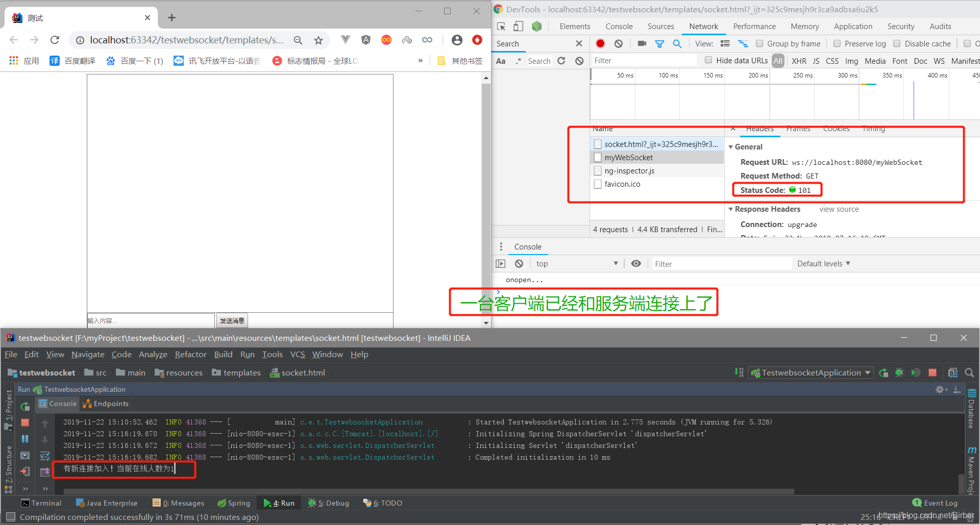Open the Event Log
Viewport: 980px width, 525px height.
click(x=935, y=503)
